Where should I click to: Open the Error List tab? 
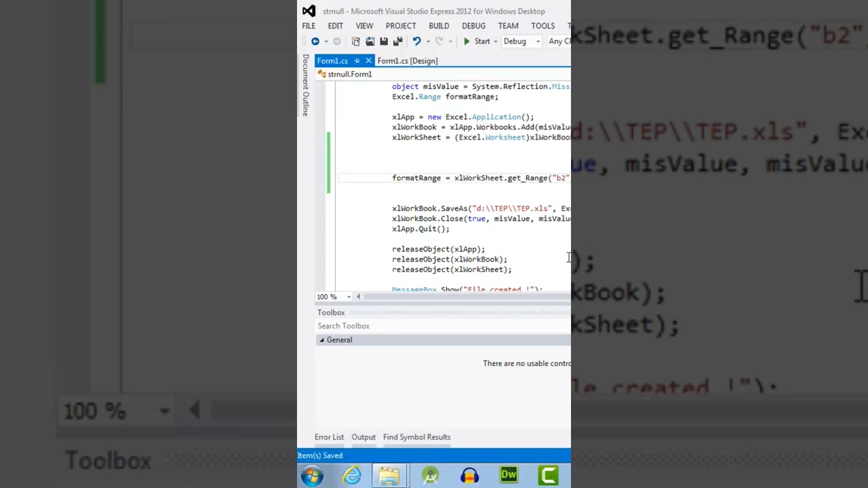[329, 437]
